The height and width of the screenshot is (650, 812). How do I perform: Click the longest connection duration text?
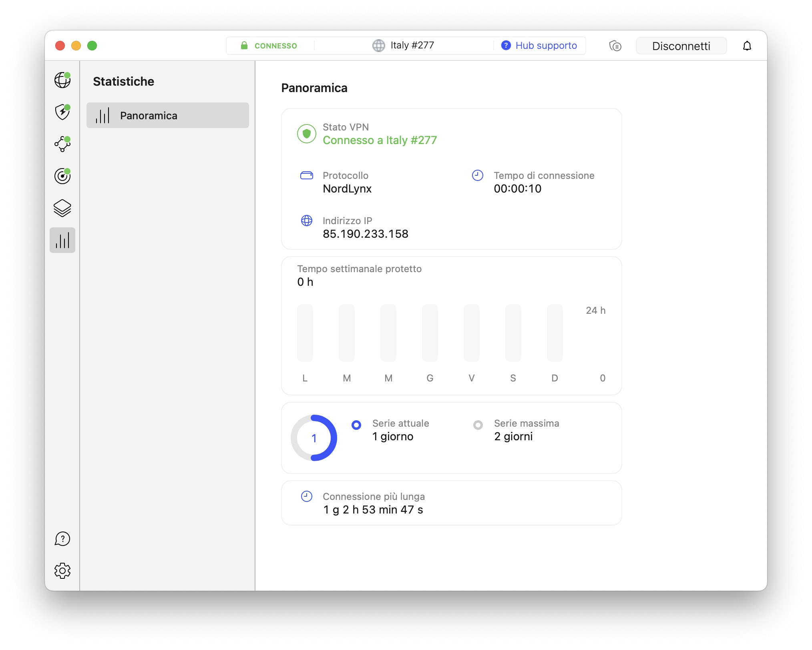tap(373, 510)
